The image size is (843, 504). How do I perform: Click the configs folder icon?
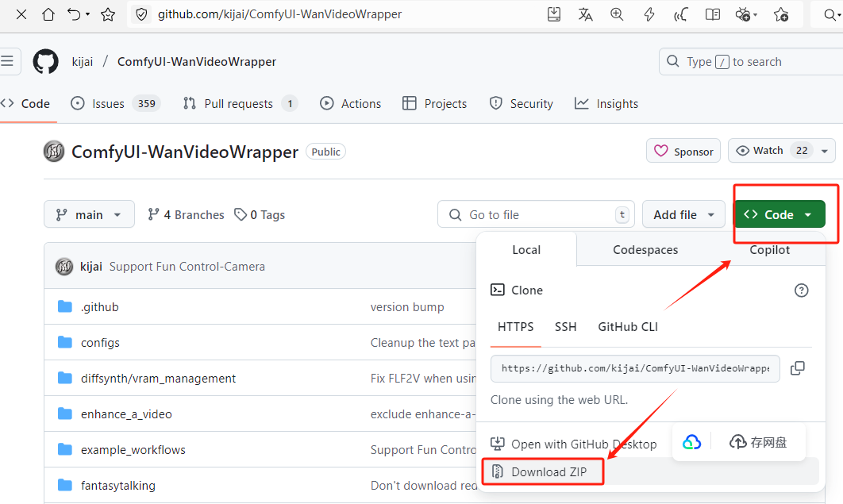tap(65, 342)
